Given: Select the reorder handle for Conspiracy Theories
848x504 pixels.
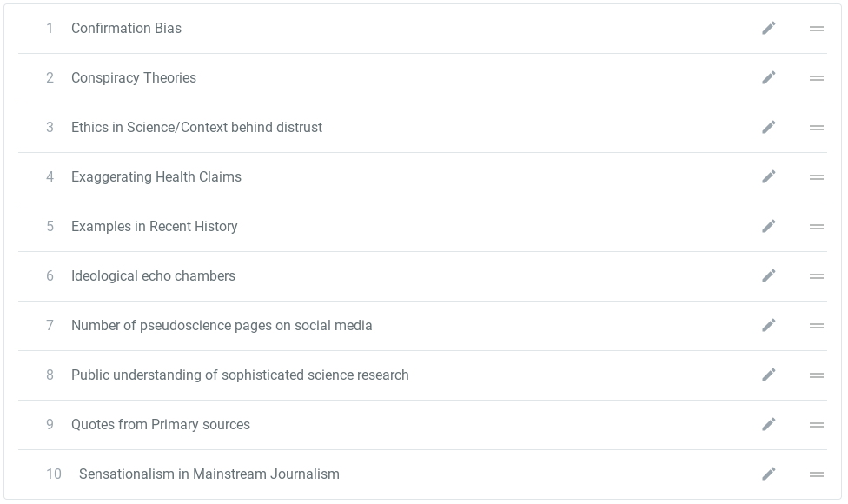Looking at the screenshot, I should pyautogui.click(x=816, y=77).
